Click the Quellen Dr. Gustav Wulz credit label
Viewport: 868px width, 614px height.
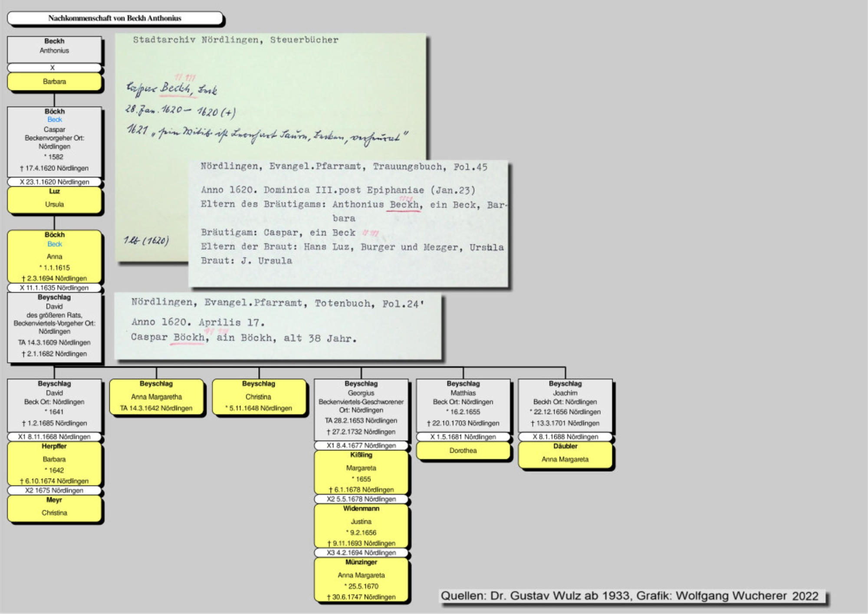click(629, 596)
